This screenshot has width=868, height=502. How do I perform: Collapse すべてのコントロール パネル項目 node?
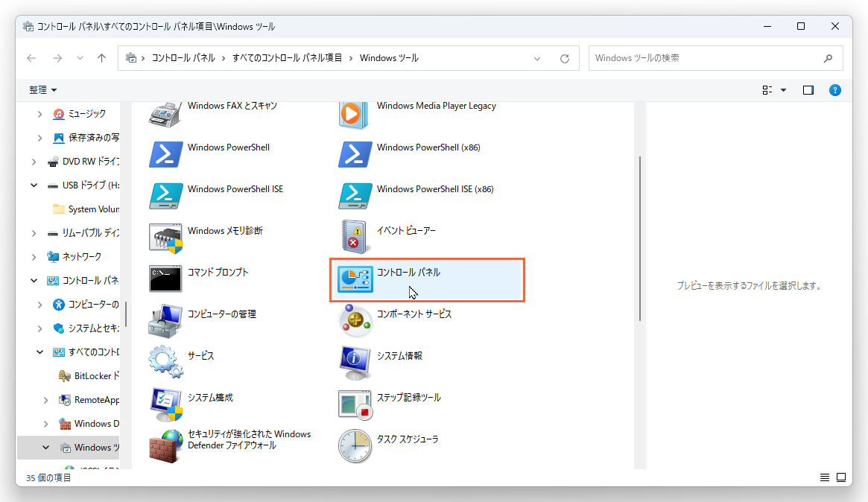pyautogui.click(x=39, y=352)
